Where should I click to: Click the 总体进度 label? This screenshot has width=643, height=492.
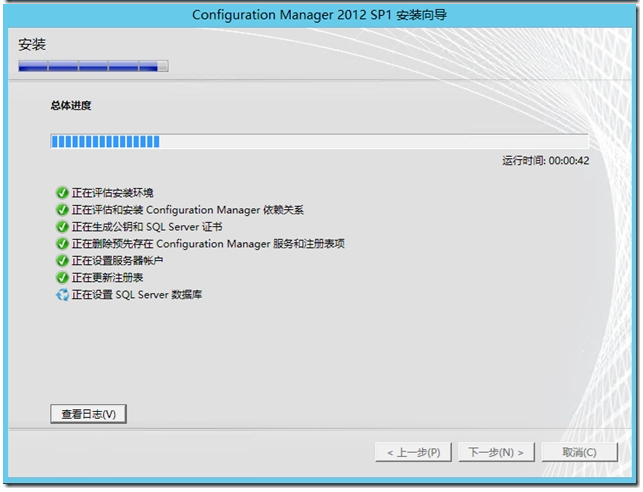(71, 106)
